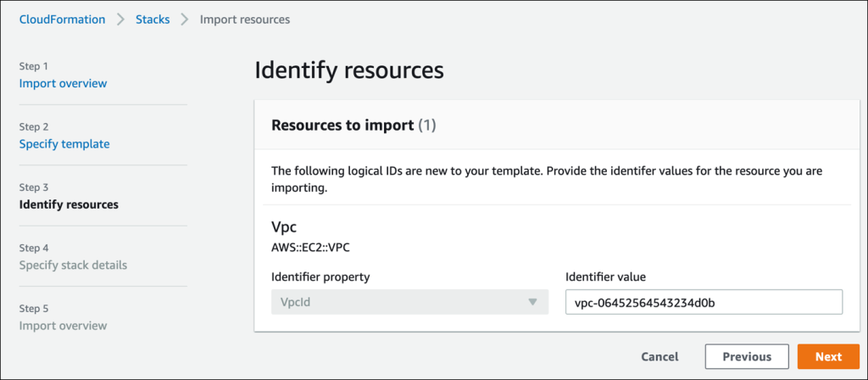Viewport: 868px width, 380px height.
Task: Select Step 3 Identify resources
Action: 69,204
